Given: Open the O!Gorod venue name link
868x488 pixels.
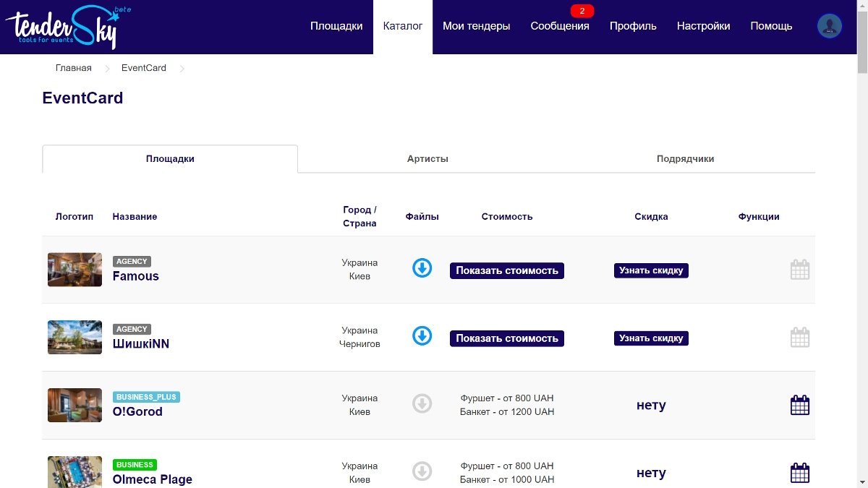Looking at the screenshot, I should (x=137, y=411).
